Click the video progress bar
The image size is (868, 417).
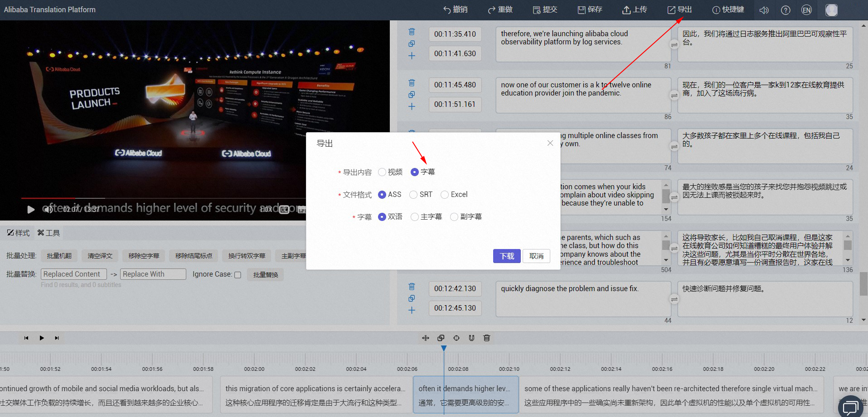[163, 198]
